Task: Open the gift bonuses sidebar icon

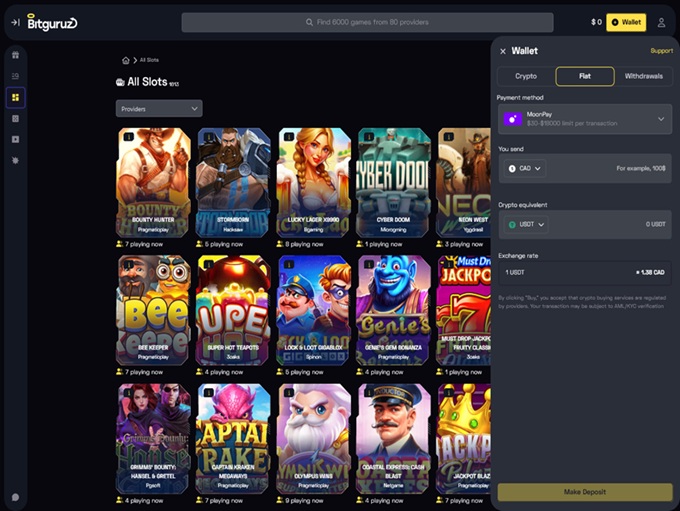Action: 15,54
